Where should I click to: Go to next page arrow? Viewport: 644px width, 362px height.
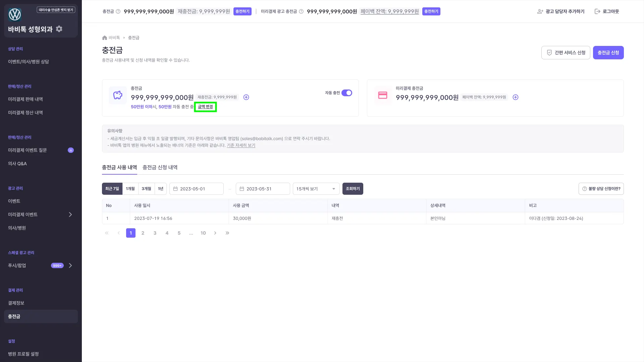215,233
